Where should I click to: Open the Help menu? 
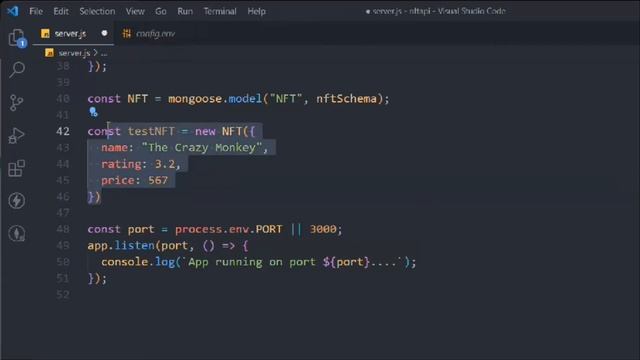[256, 11]
